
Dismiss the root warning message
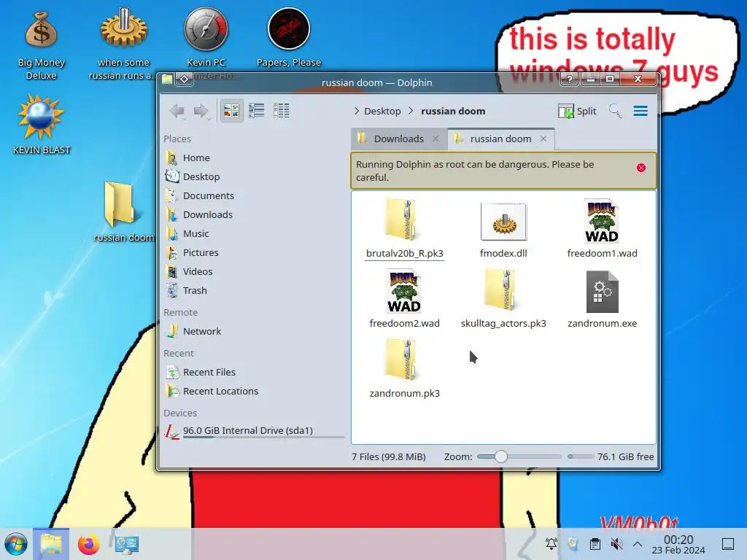tap(640, 168)
